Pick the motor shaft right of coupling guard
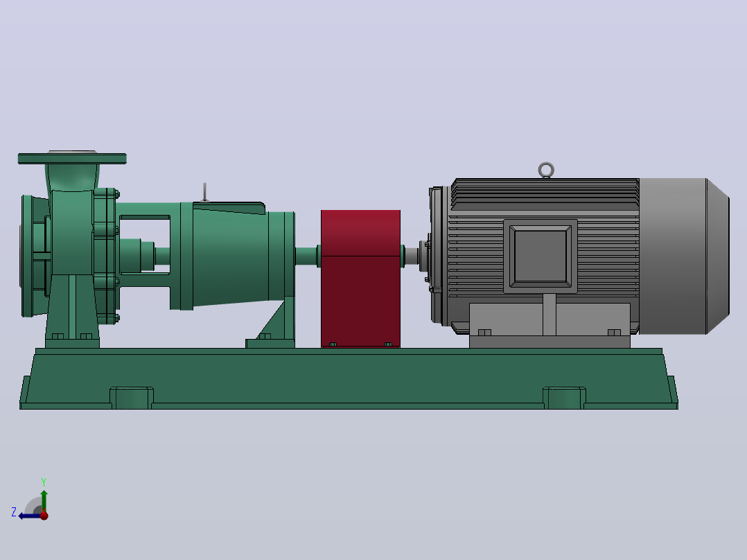This screenshot has height=560, width=747. (412, 256)
